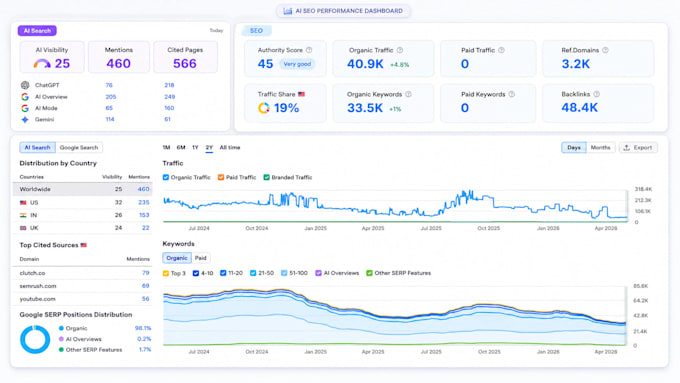Screen dimensions: 680x383
Task: Click the Google icon beside AI Mode
Action: pyautogui.click(x=25, y=108)
